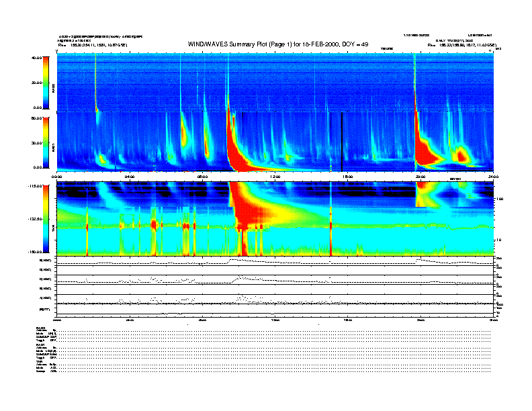
Task: Click the vertical TNR axis label
Action: 53,229
